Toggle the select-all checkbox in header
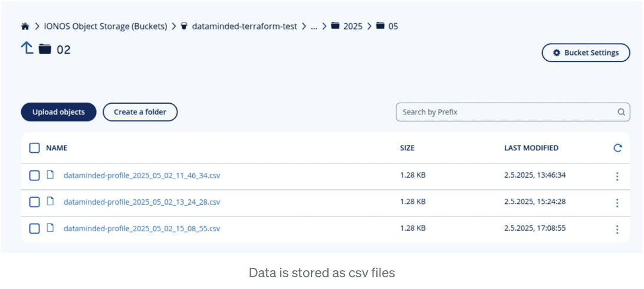Screen dimensions: 644x289 click(34, 148)
